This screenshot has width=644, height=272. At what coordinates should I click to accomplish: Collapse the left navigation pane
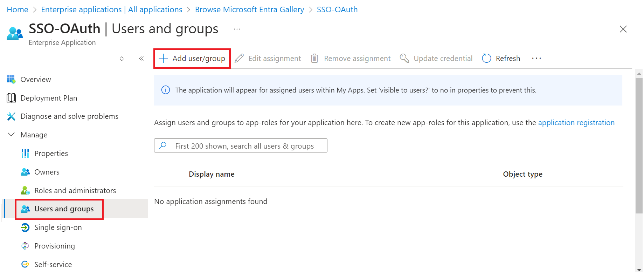click(141, 59)
